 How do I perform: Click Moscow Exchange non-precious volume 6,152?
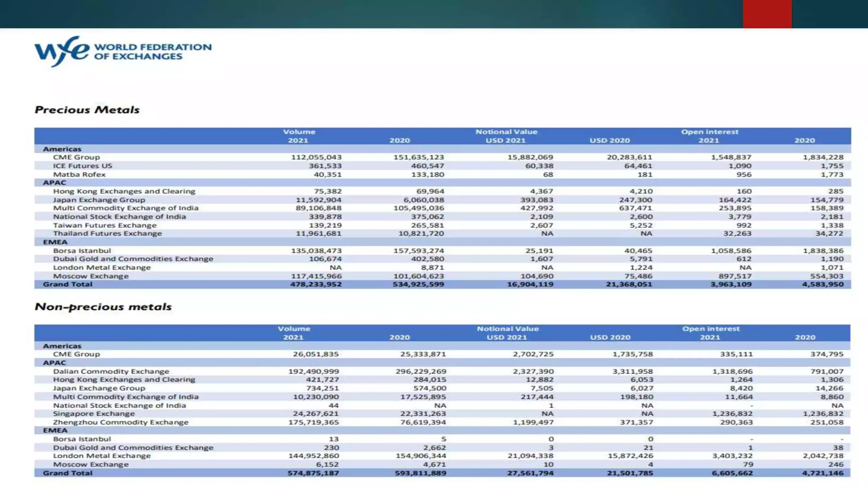pyautogui.click(x=328, y=465)
